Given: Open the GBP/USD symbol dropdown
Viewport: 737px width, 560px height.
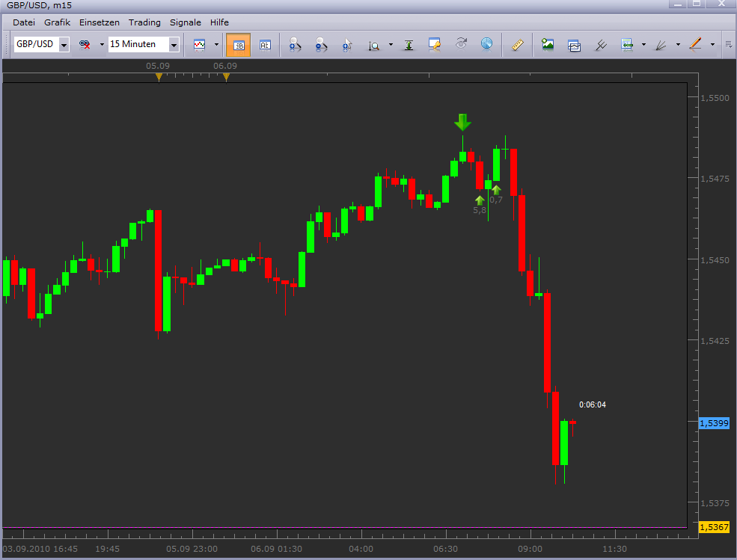Looking at the screenshot, I should click(x=64, y=45).
